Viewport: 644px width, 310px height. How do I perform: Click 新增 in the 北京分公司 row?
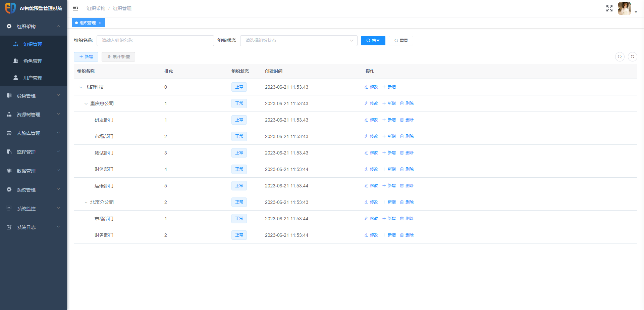click(x=389, y=202)
